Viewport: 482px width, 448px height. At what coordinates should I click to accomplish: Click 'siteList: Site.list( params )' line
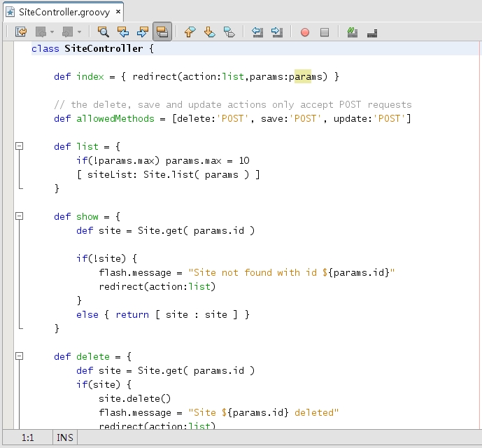coord(168,175)
